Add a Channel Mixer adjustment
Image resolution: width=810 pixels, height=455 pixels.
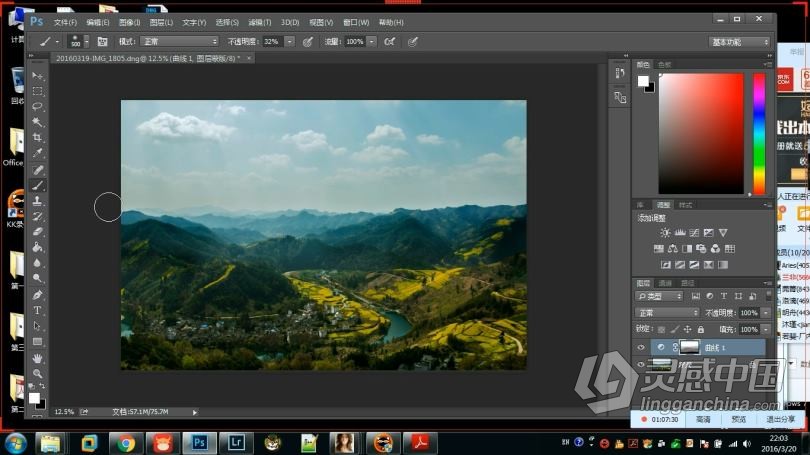pyautogui.click(x=715, y=249)
